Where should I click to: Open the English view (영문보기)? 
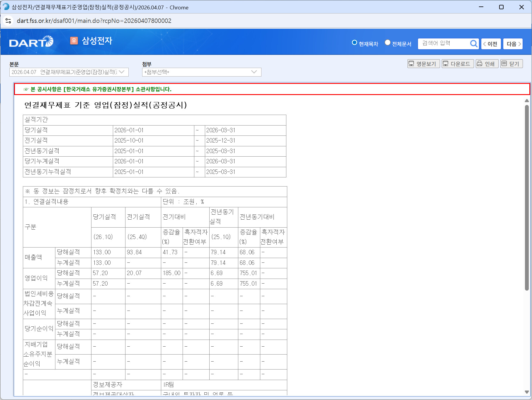[423, 64]
